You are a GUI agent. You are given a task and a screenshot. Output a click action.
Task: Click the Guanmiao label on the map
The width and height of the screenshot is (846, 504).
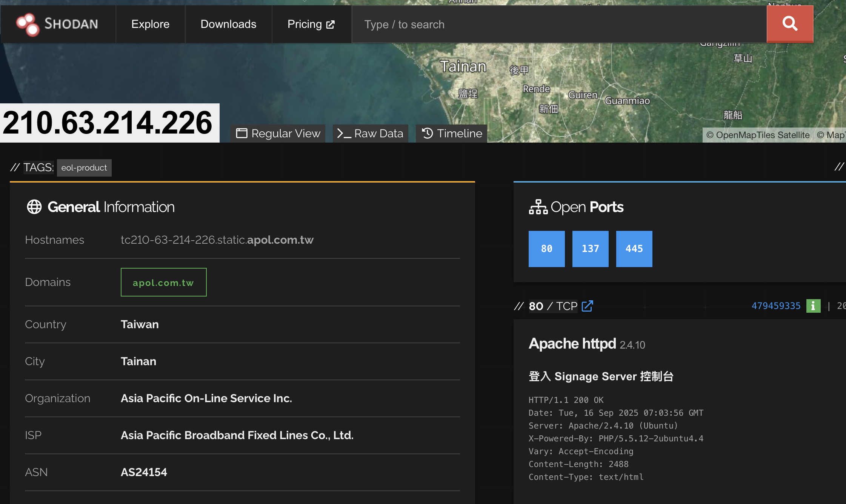click(x=628, y=101)
